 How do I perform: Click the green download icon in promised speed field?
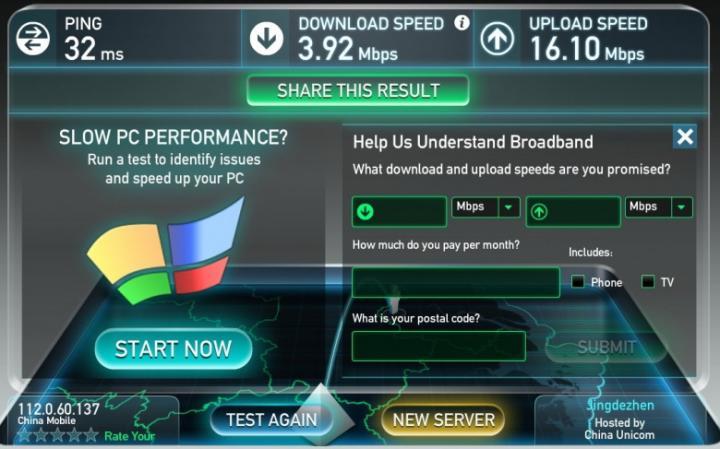click(x=365, y=212)
